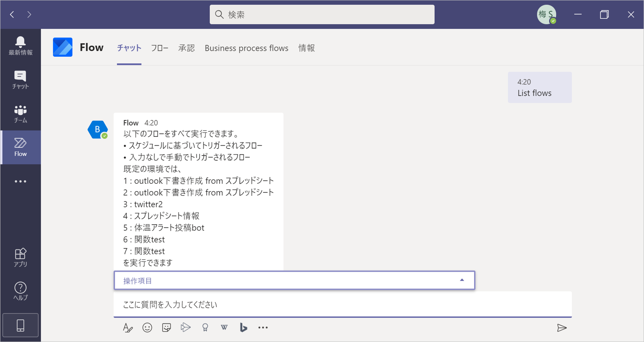The width and height of the screenshot is (644, 342).
Task: Click the text を実行できます
Action: pos(148,263)
